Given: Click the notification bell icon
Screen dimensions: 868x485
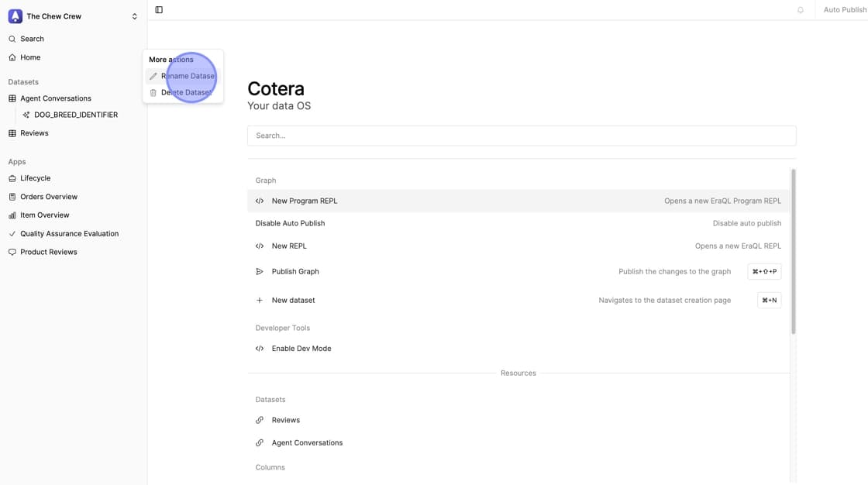Looking at the screenshot, I should (801, 10).
